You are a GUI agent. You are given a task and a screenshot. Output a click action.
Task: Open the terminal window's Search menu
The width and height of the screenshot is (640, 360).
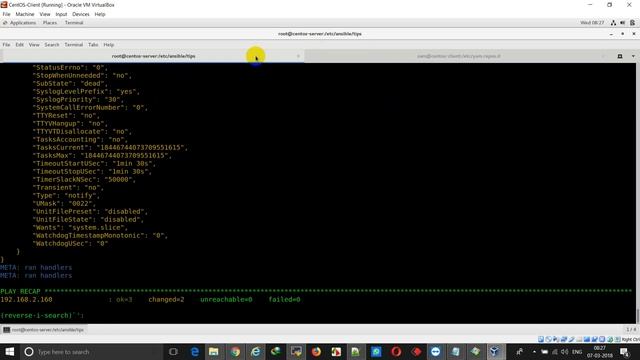(x=52, y=44)
